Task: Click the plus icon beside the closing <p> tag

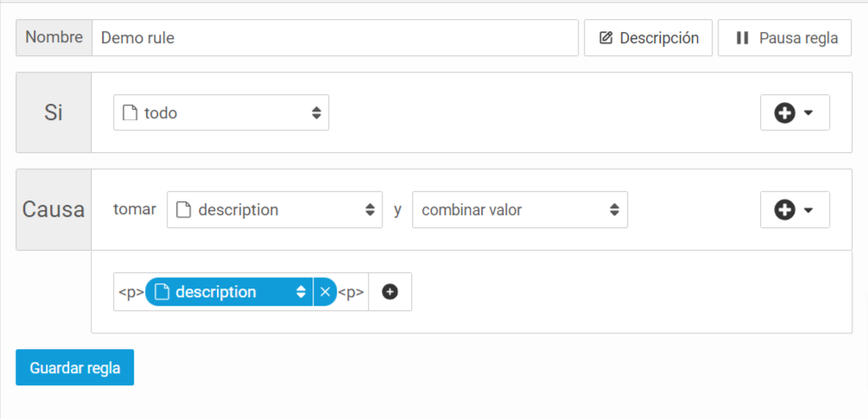Action: click(390, 292)
